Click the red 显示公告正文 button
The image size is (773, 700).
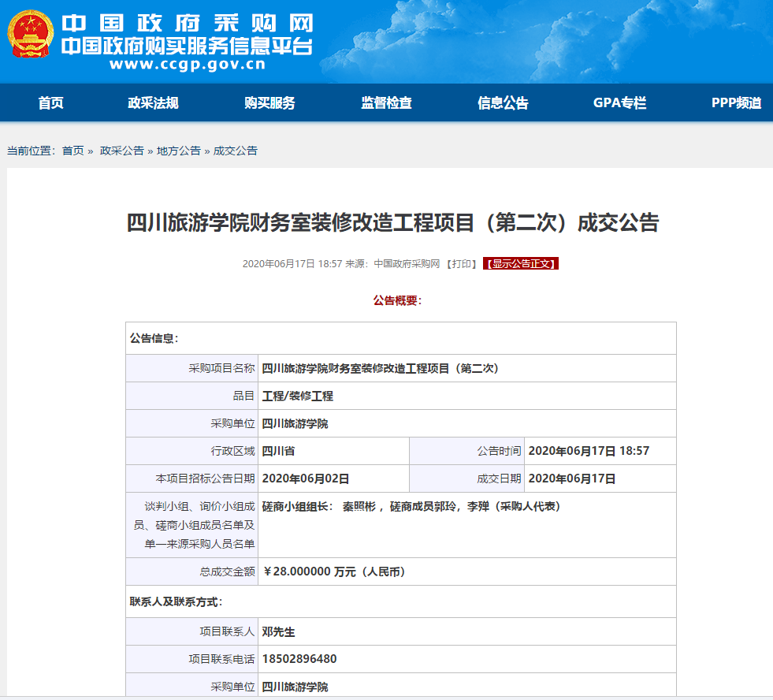click(521, 264)
